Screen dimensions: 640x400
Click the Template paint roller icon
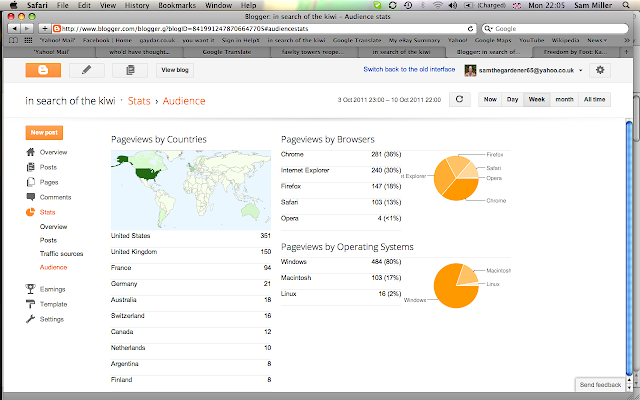coord(31,304)
